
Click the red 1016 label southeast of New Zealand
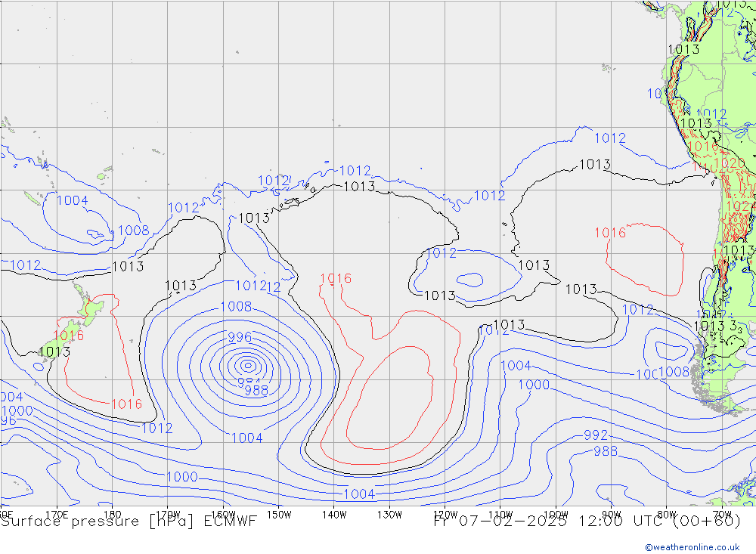(x=127, y=404)
